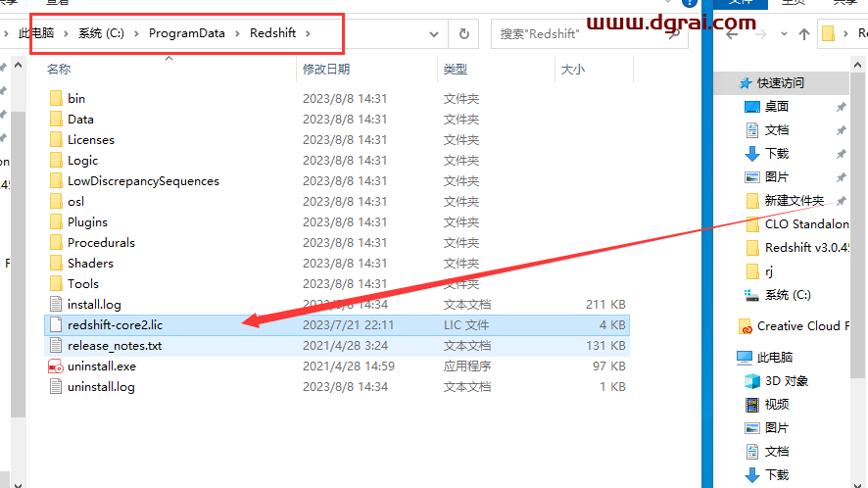
Task: Open 文档 under quick access
Action: (x=777, y=130)
